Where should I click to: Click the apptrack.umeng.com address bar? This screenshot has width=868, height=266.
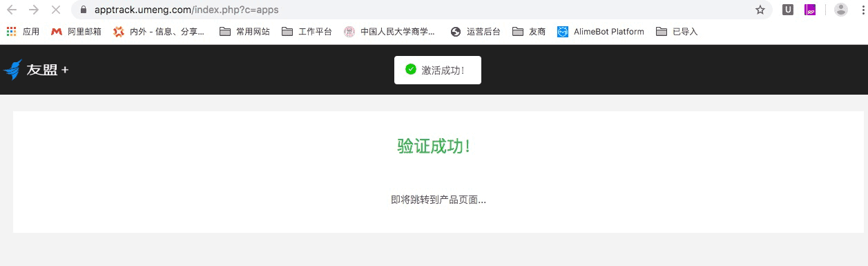(x=421, y=10)
